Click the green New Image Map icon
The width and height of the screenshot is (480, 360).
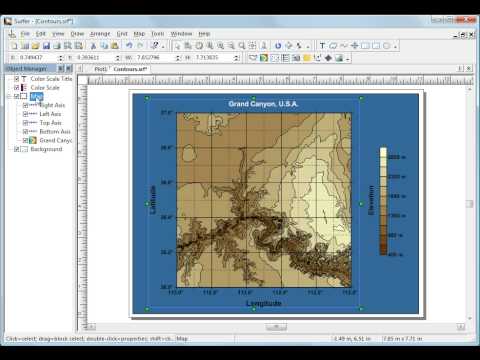[264, 58]
